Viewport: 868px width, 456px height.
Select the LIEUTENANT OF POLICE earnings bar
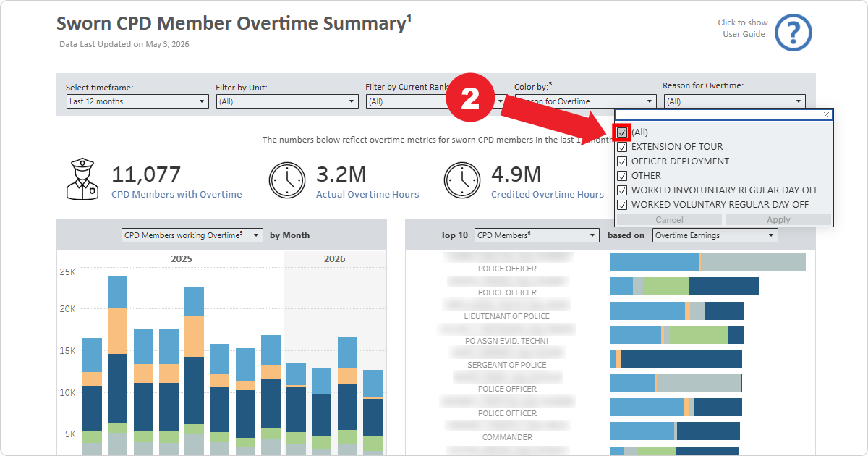677,311
